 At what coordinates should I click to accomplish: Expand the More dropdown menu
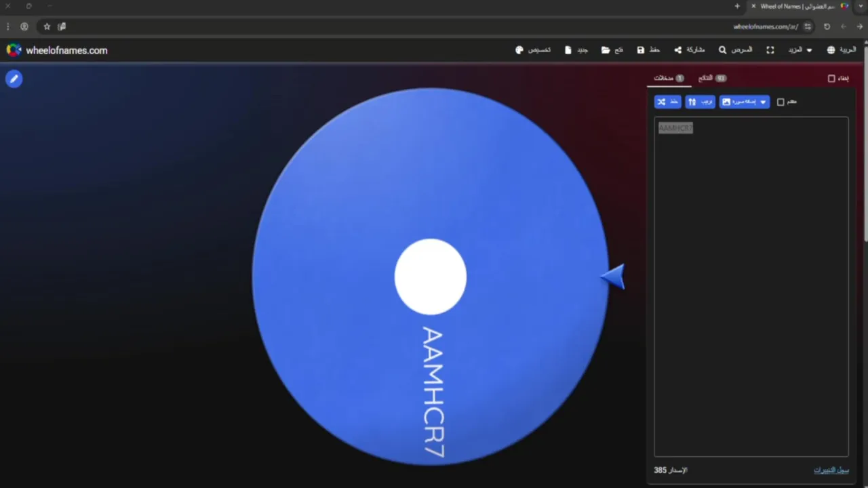(x=800, y=50)
